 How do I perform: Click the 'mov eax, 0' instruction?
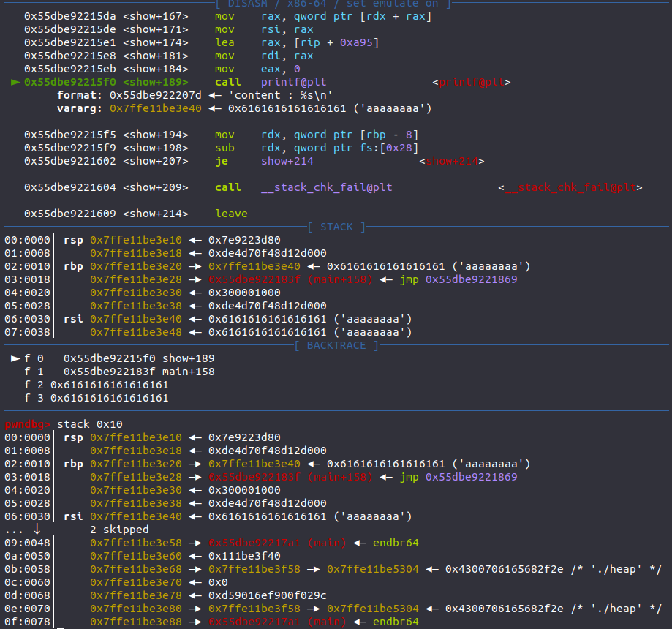click(x=257, y=69)
